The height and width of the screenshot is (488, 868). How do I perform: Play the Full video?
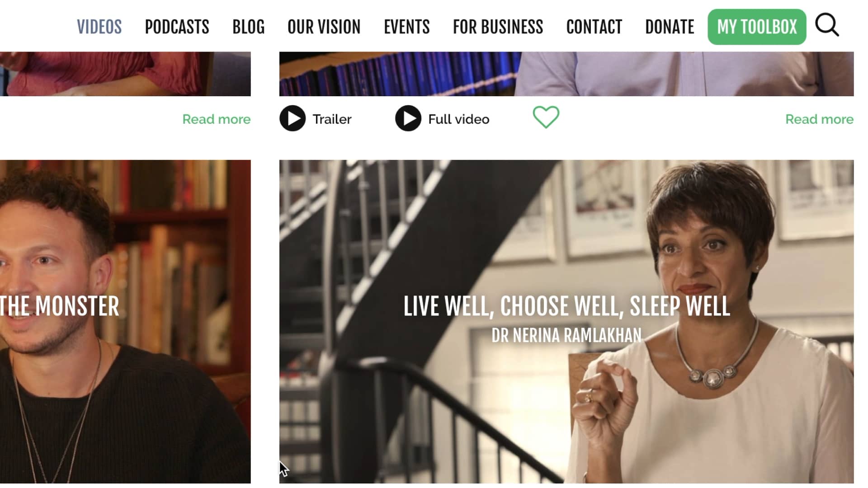pos(442,118)
